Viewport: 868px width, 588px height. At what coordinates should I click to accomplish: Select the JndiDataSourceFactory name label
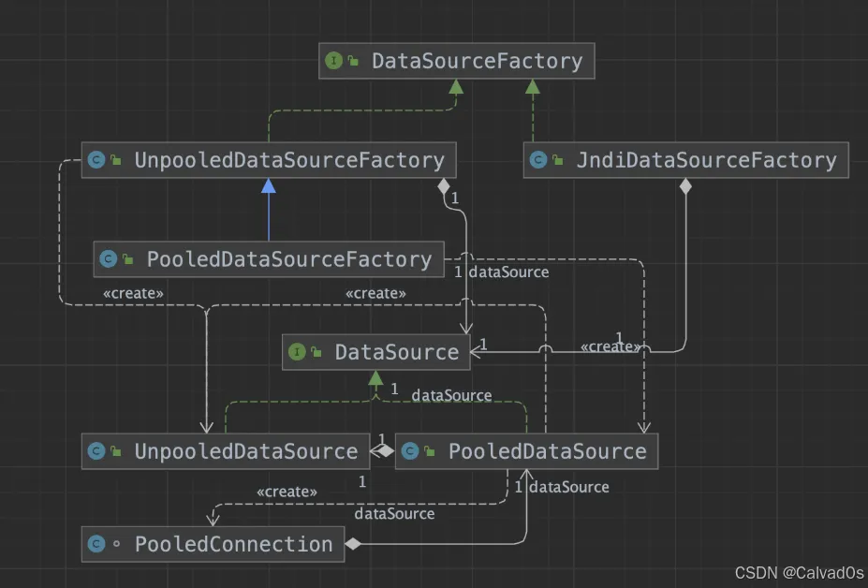click(707, 161)
